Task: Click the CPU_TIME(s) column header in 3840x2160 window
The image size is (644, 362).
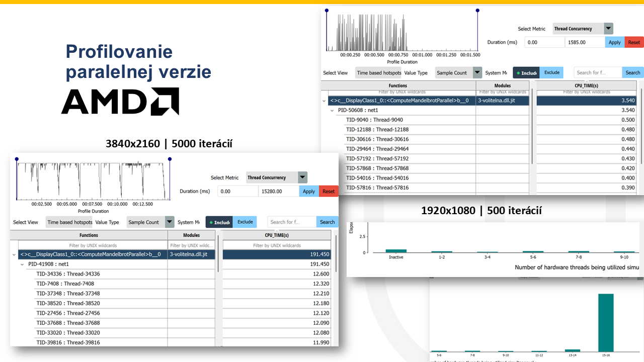Action: click(277, 235)
